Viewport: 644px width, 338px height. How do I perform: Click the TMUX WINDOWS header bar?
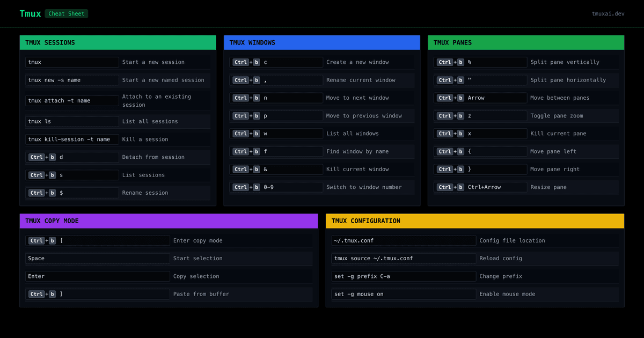321,42
